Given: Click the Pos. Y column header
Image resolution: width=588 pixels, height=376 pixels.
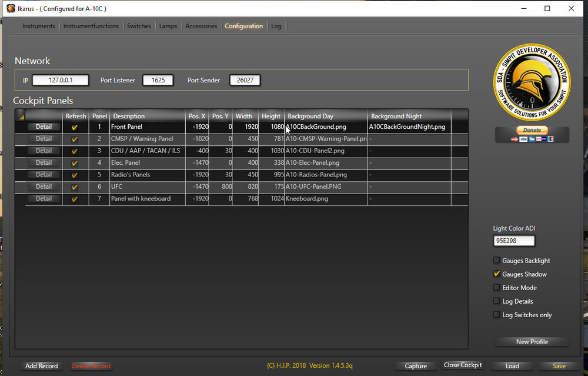Looking at the screenshot, I should point(220,117).
